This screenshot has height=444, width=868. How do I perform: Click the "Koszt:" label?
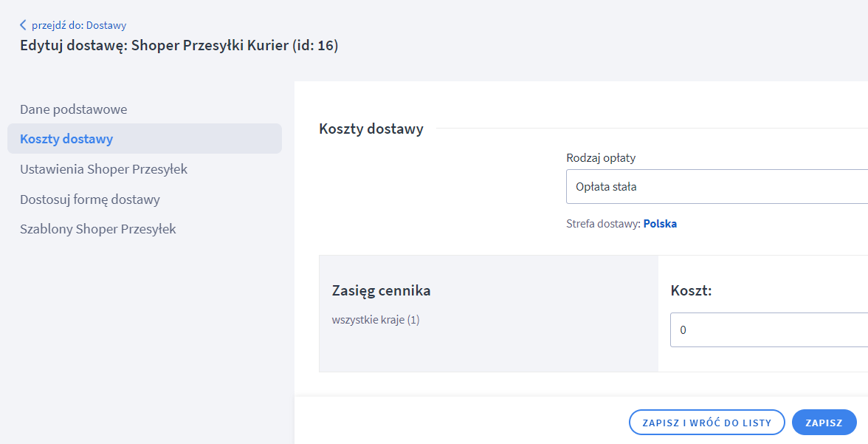coord(691,290)
